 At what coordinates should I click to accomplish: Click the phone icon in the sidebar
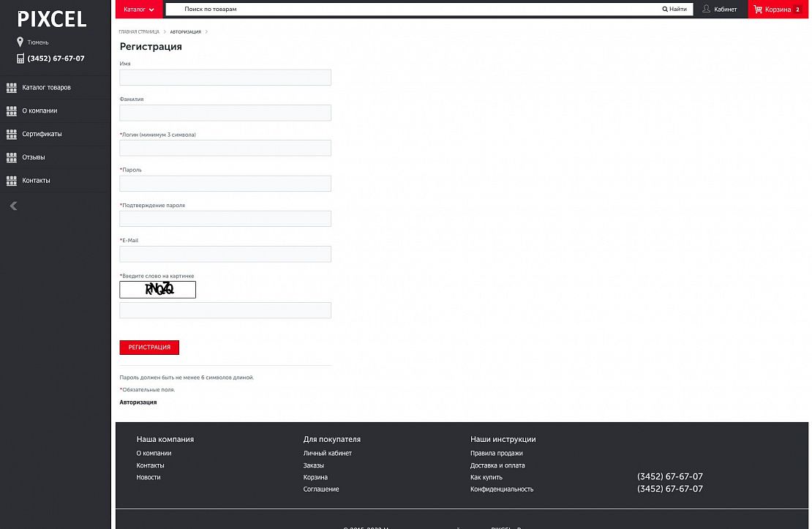coord(20,59)
